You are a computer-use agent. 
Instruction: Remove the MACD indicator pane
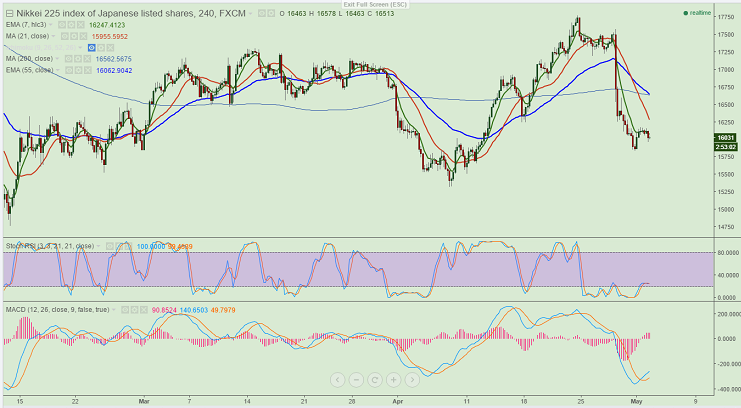tap(144, 310)
